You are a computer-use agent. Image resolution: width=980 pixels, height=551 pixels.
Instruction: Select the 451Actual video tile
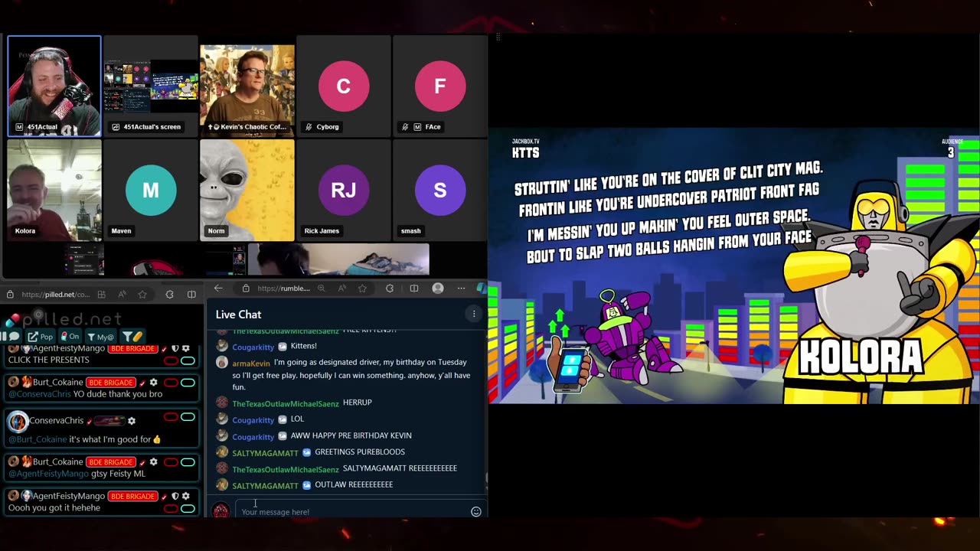[x=54, y=86]
